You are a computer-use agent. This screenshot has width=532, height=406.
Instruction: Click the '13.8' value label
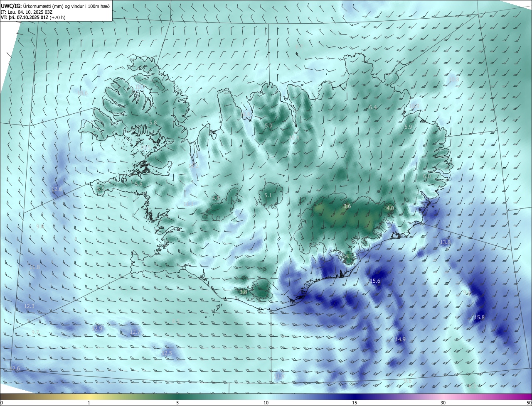click(445, 242)
